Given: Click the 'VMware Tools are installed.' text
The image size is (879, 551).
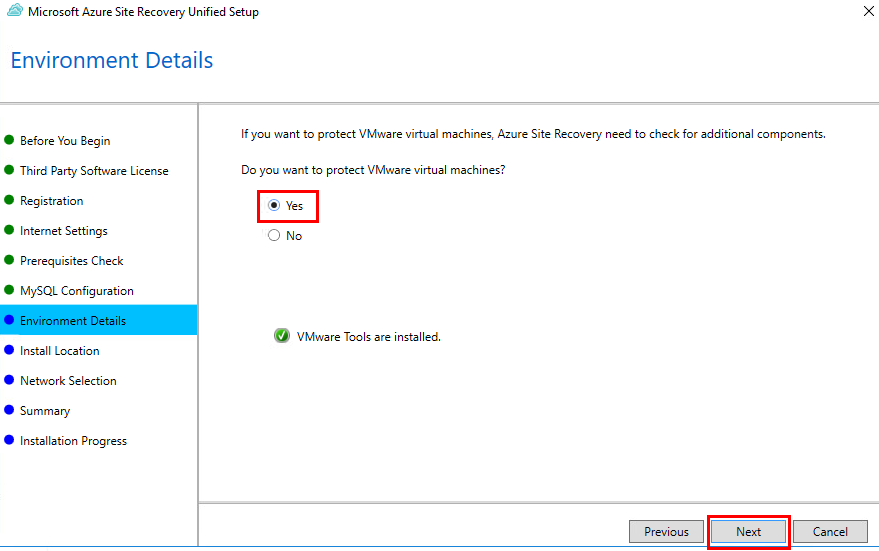Looking at the screenshot, I should pyautogui.click(x=369, y=337).
